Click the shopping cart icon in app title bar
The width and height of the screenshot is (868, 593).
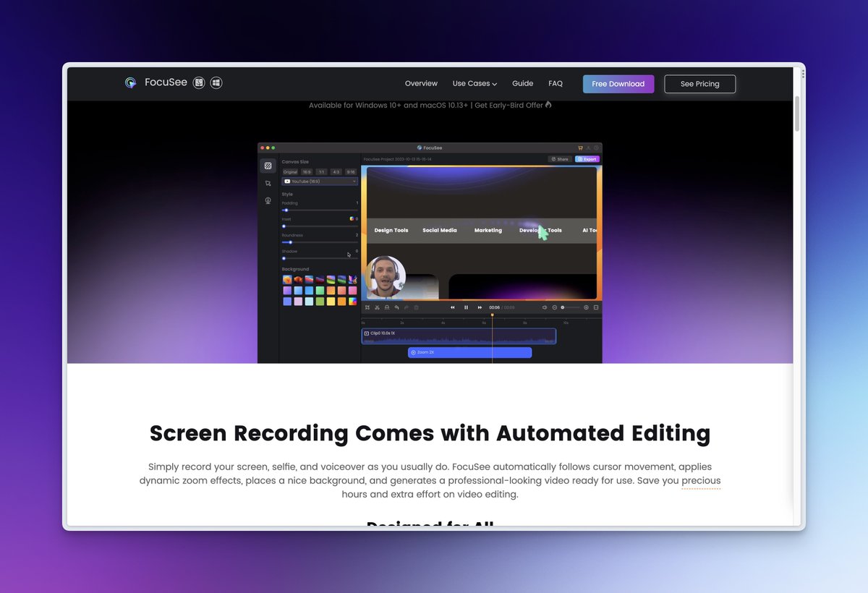[580, 148]
